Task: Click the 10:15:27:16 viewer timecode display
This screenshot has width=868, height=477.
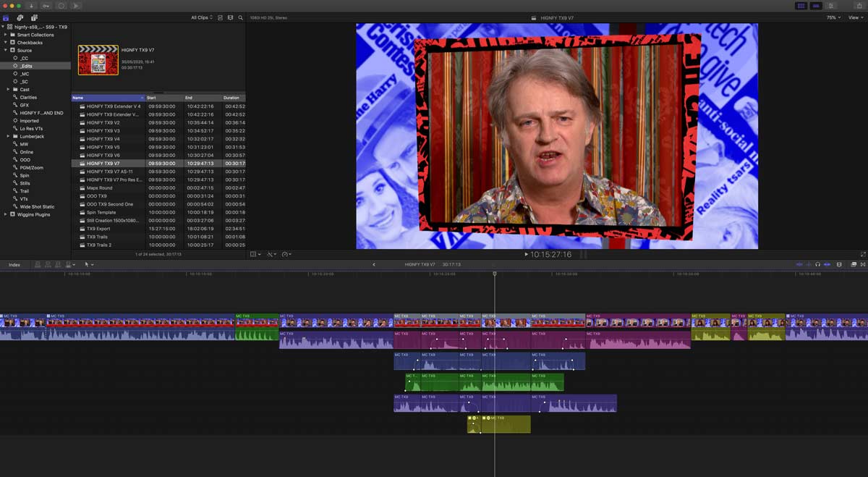Action: tap(551, 255)
